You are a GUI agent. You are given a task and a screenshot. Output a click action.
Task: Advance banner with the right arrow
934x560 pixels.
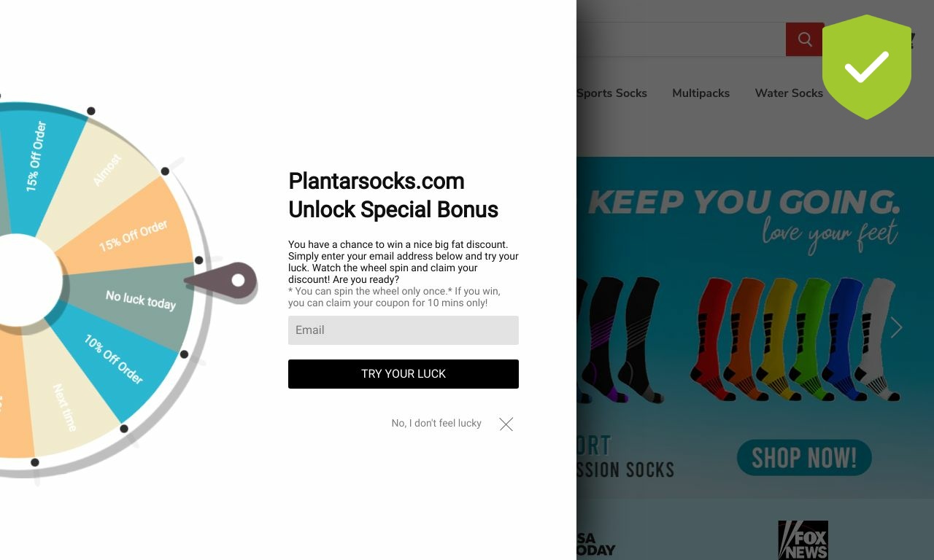pyautogui.click(x=896, y=327)
